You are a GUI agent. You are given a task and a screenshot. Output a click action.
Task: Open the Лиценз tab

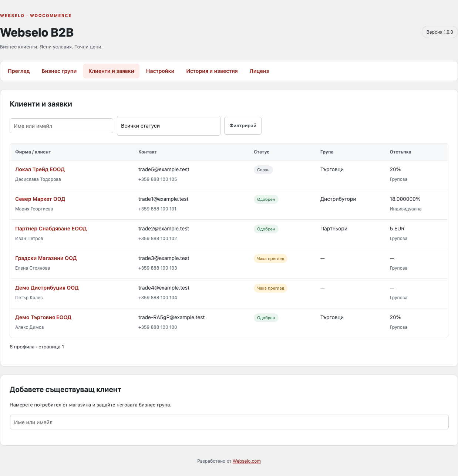[x=259, y=71]
